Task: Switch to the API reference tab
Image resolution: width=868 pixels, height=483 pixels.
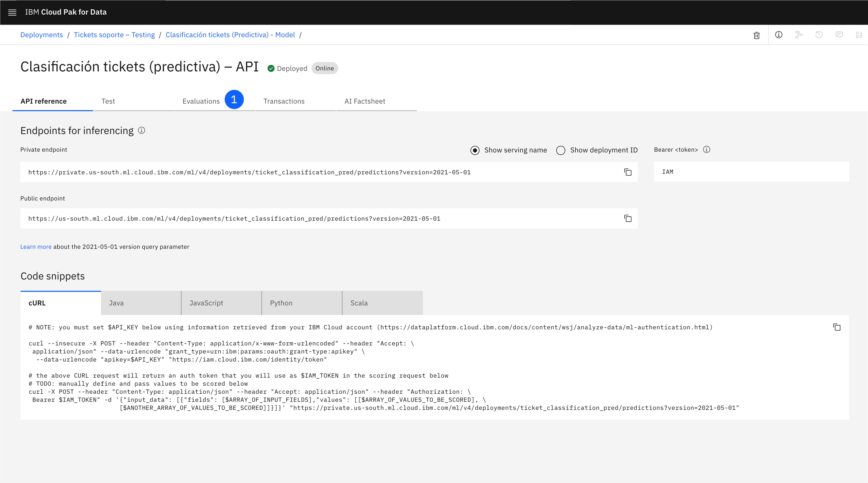Action: [52, 101]
